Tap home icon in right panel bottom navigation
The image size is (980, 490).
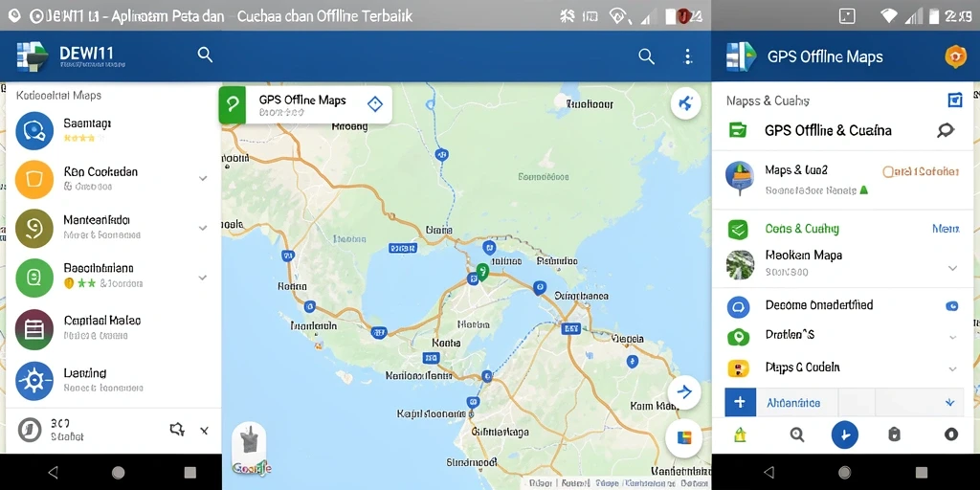tap(740, 434)
